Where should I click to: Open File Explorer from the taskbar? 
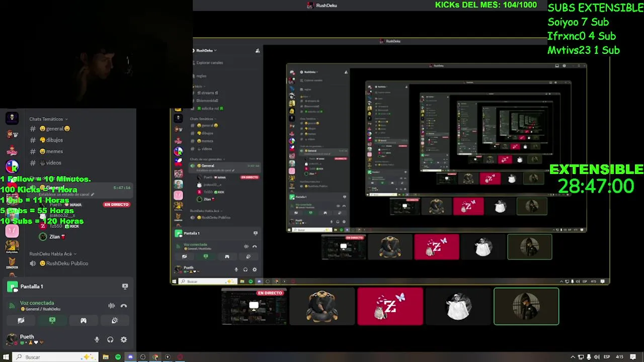pos(106,357)
